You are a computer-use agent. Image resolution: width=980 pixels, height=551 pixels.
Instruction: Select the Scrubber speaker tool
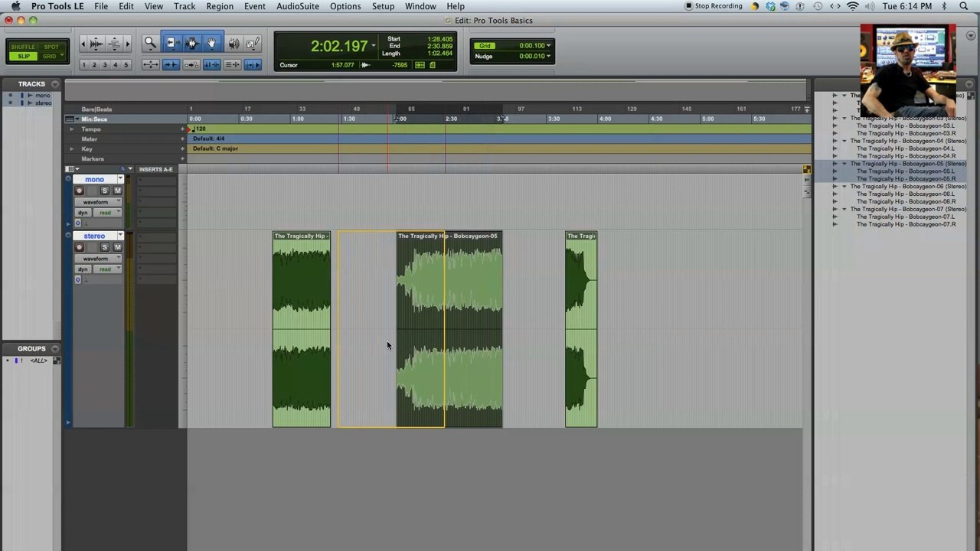233,44
